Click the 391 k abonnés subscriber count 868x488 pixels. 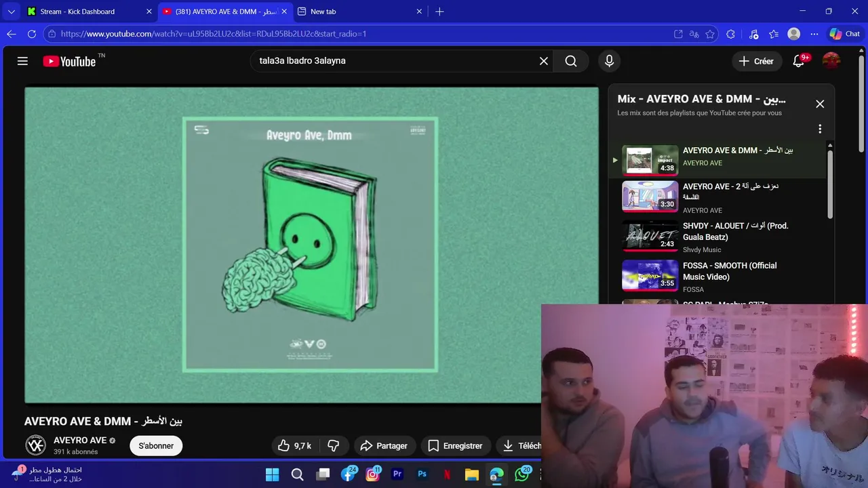(76, 452)
